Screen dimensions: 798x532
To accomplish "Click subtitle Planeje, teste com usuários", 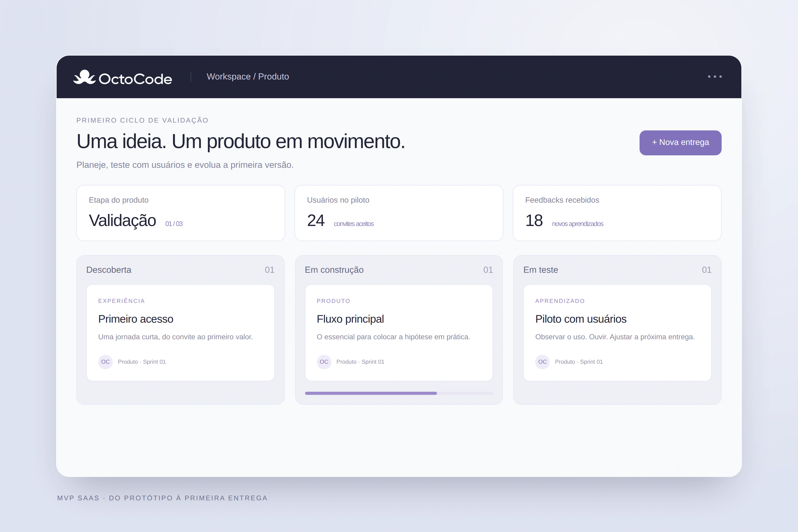I will point(185,165).
